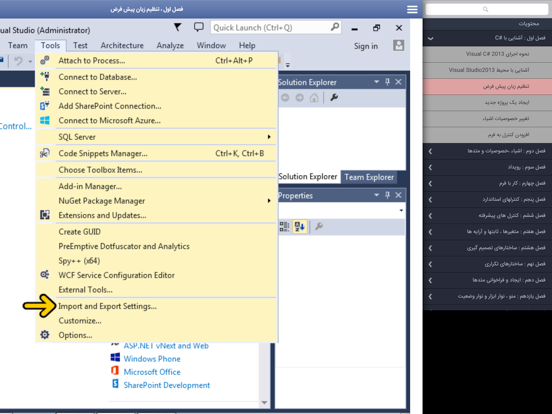Switch to the Team Explorer tab
Image resolution: width=552 pixels, height=414 pixels.
tap(369, 177)
